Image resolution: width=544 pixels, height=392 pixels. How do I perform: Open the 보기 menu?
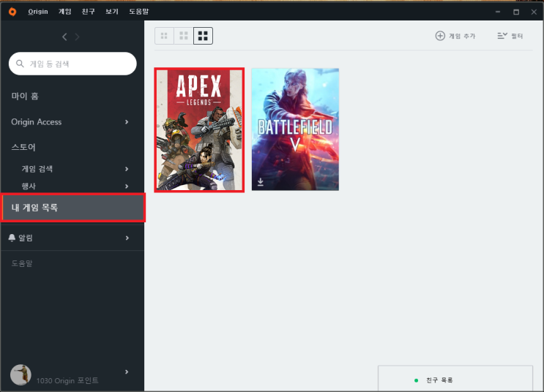(x=112, y=12)
